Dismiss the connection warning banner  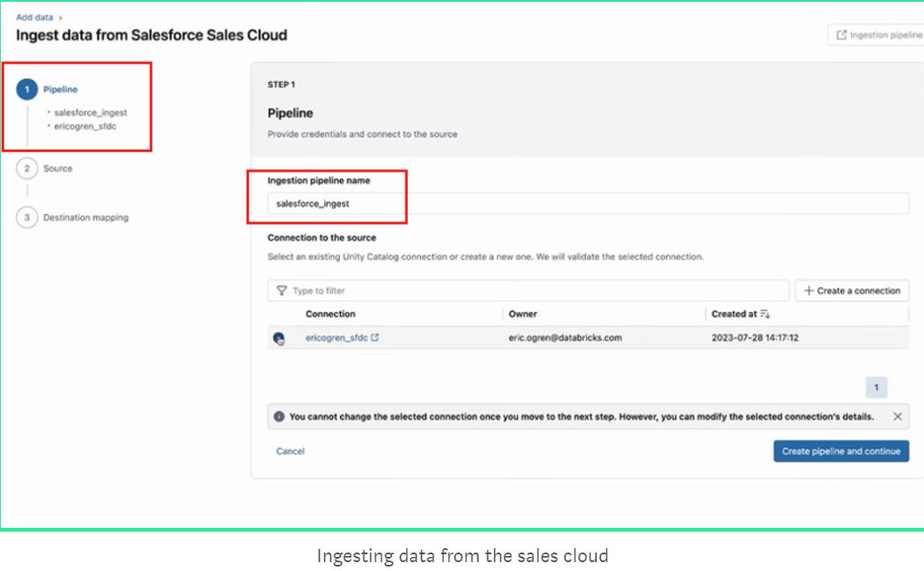(897, 416)
